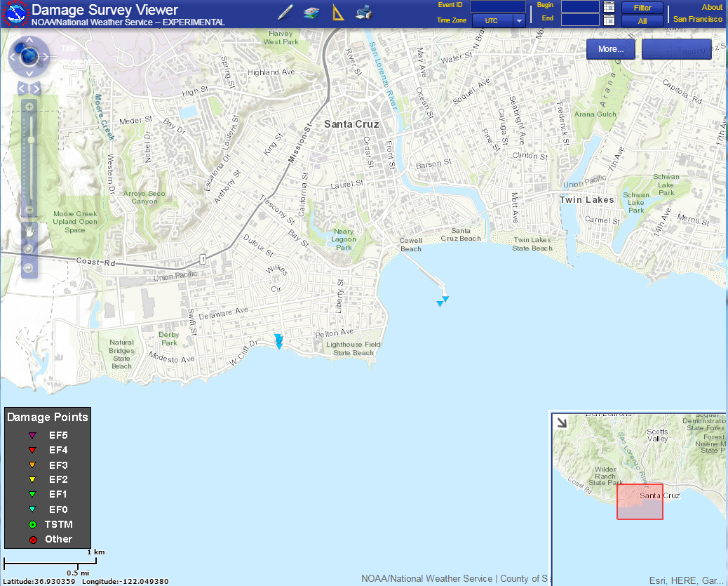This screenshot has width=728, height=586.
Task: Open the map layers tool
Action: pyautogui.click(x=311, y=13)
